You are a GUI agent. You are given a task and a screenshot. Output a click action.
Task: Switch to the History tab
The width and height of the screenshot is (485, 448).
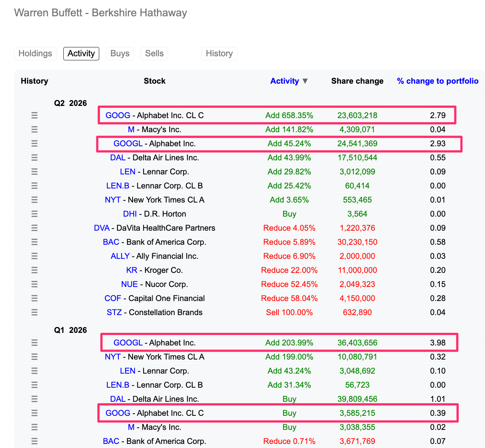(x=219, y=53)
